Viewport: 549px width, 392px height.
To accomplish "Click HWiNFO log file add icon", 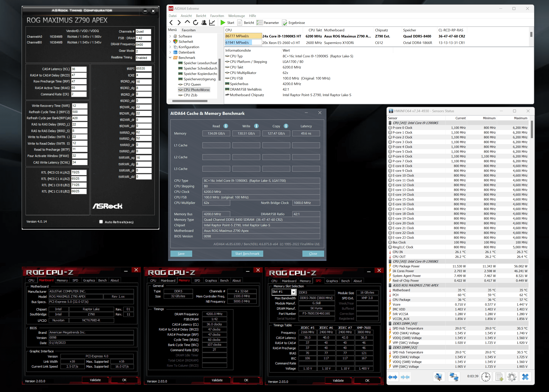I will [x=499, y=377].
